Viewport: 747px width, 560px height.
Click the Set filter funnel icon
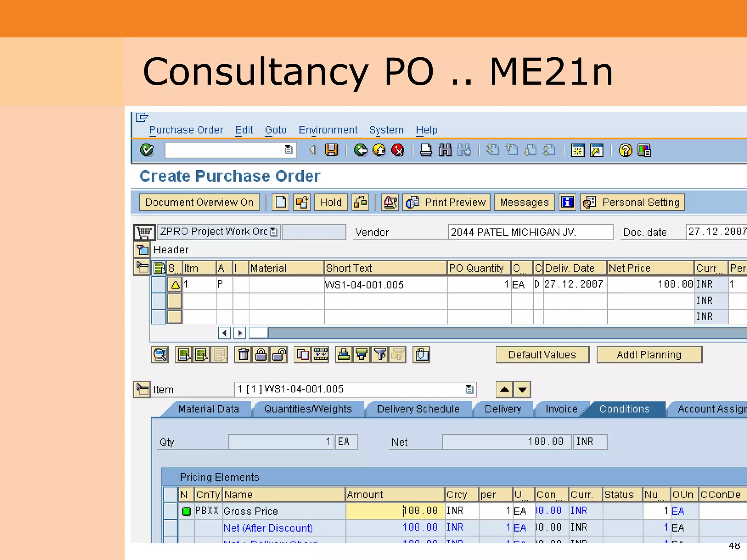(x=380, y=354)
